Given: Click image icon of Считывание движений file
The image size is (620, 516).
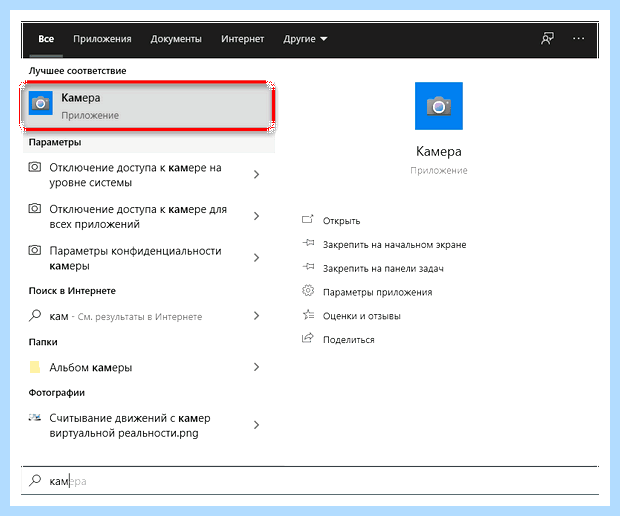Looking at the screenshot, I should [35, 417].
